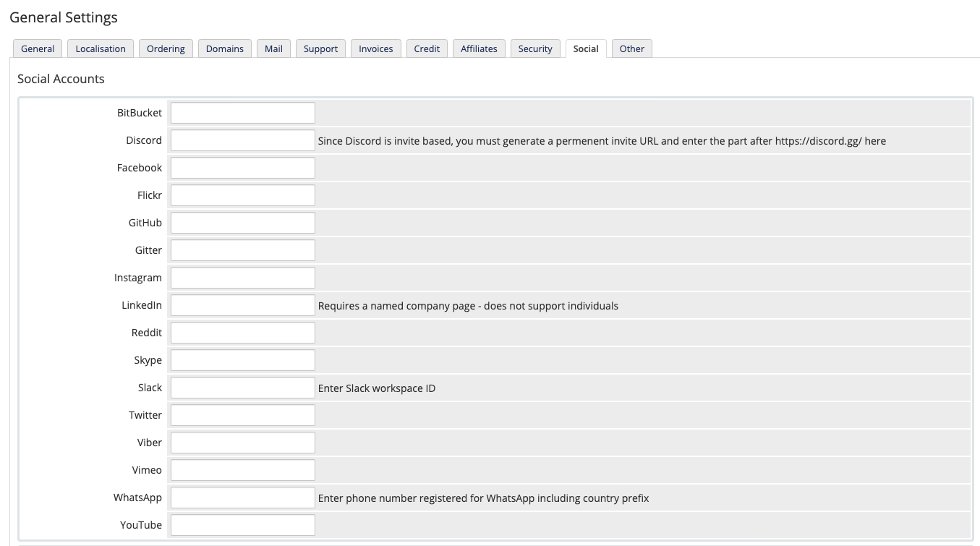Screen dimensions: 980x546
Task: Select the Flickr input field
Action: pos(243,195)
